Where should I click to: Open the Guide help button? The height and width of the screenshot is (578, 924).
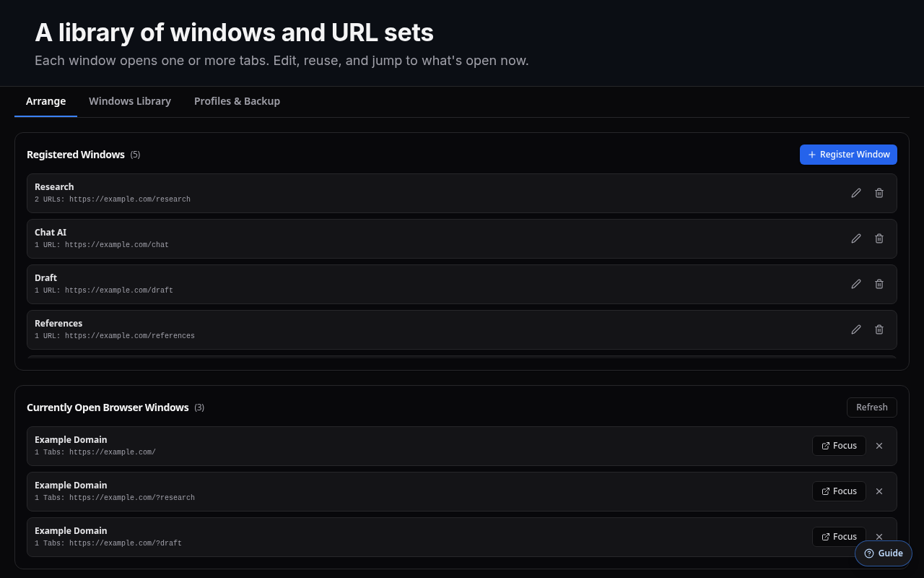pos(884,553)
